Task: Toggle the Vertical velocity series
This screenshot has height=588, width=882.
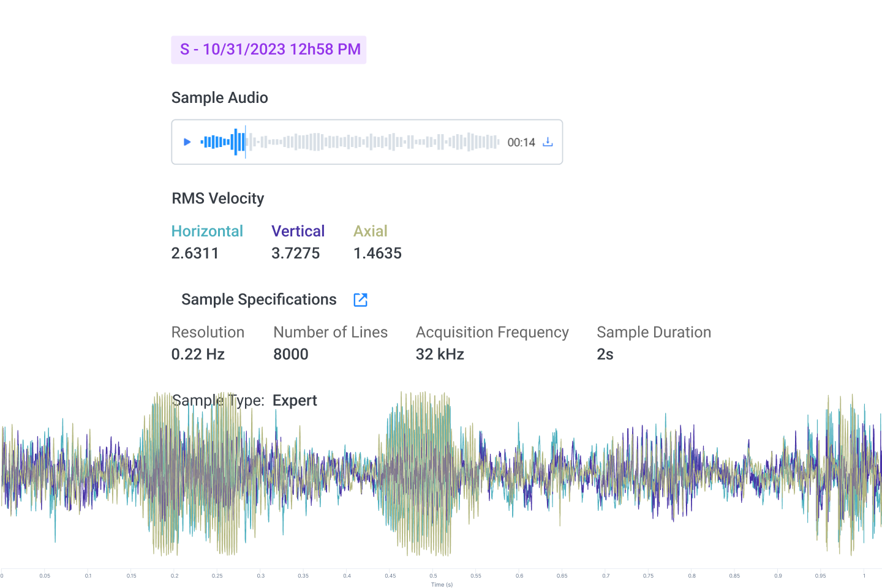Action: pyautogui.click(x=298, y=231)
